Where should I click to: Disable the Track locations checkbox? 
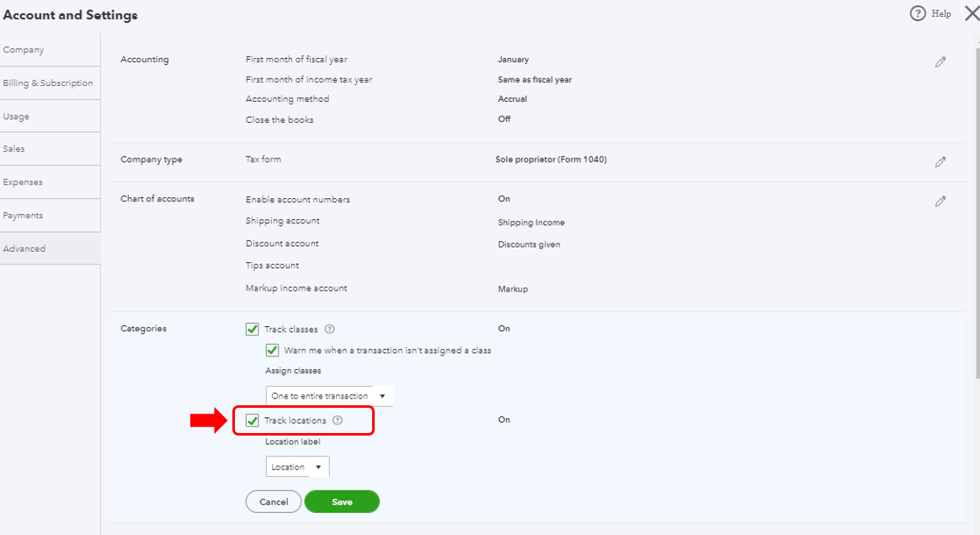pos(253,420)
